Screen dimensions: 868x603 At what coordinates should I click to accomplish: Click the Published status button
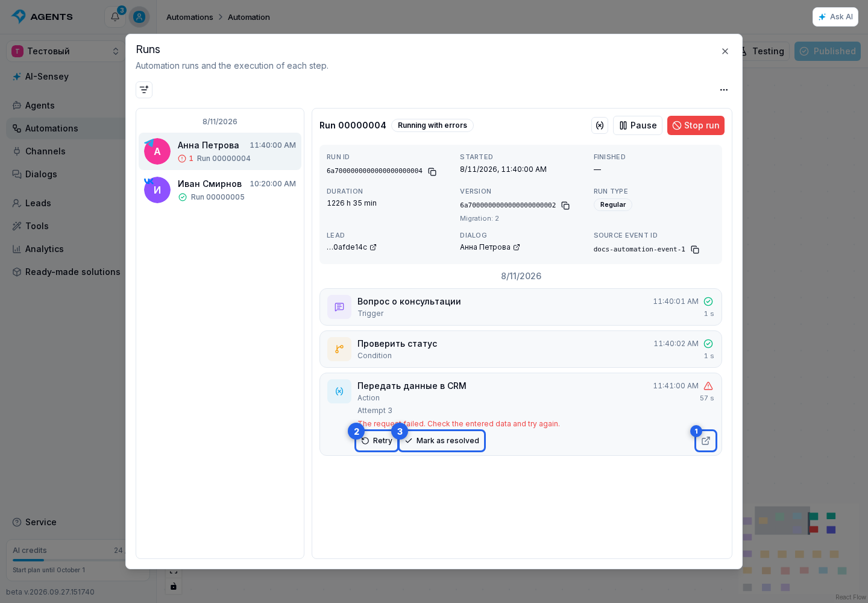[x=828, y=51]
